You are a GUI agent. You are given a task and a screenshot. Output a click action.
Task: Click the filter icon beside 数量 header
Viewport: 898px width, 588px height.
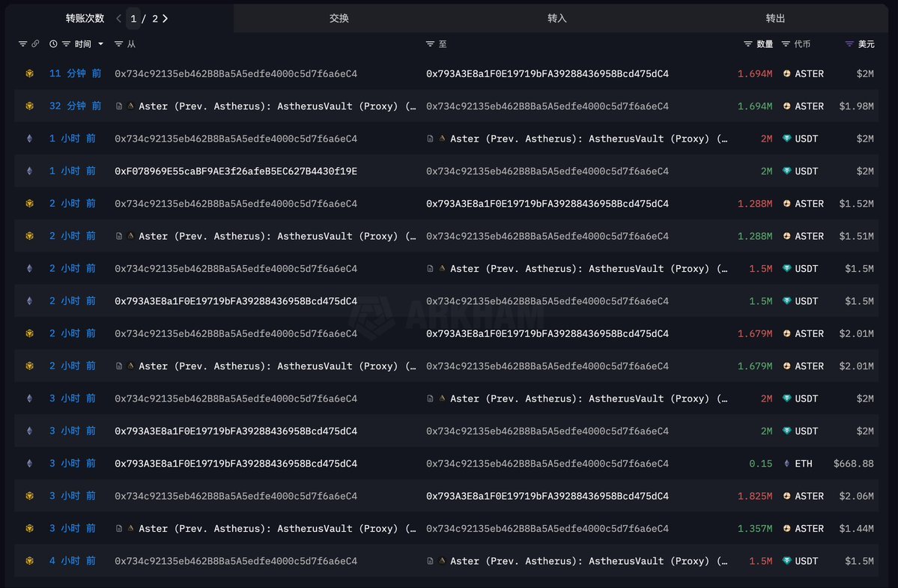tap(748, 44)
